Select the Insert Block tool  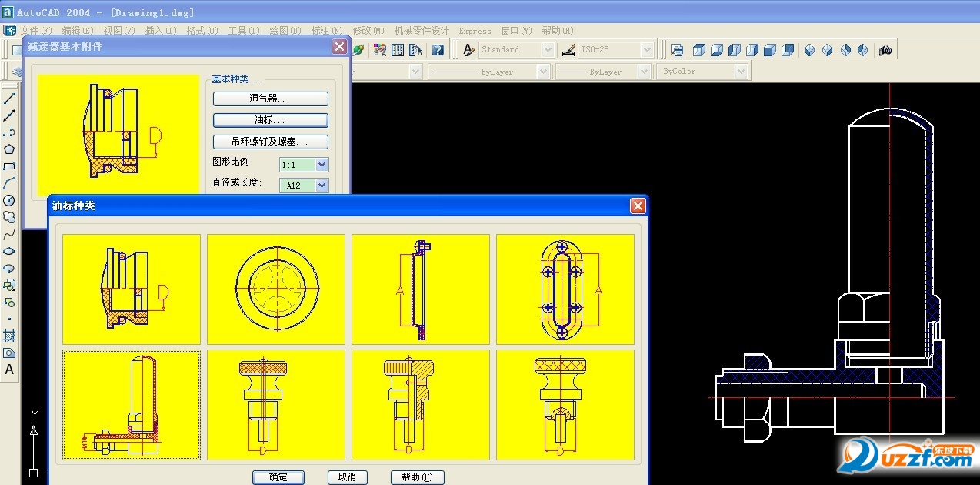pyautogui.click(x=9, y=285)
